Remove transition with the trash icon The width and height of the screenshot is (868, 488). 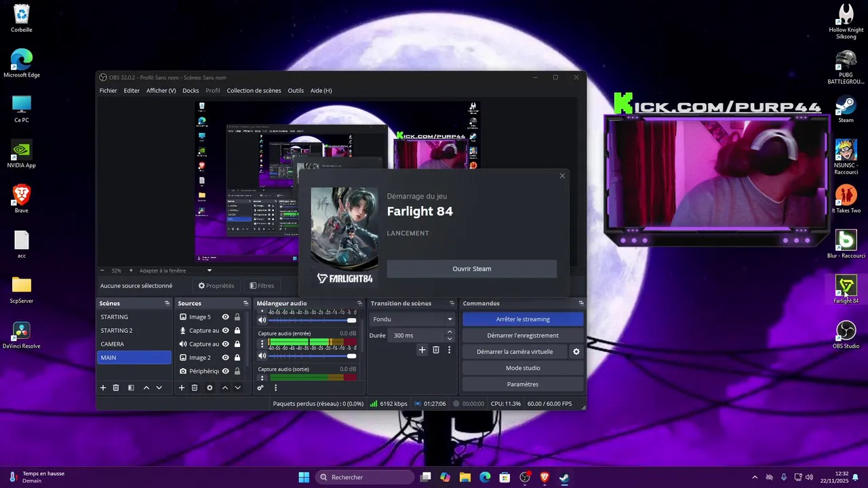point(436,350)
